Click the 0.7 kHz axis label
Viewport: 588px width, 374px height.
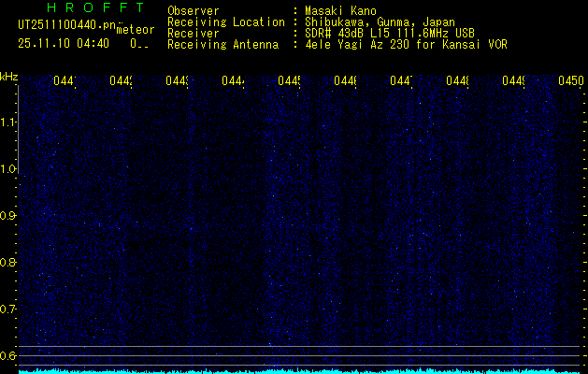coord(7,309)
